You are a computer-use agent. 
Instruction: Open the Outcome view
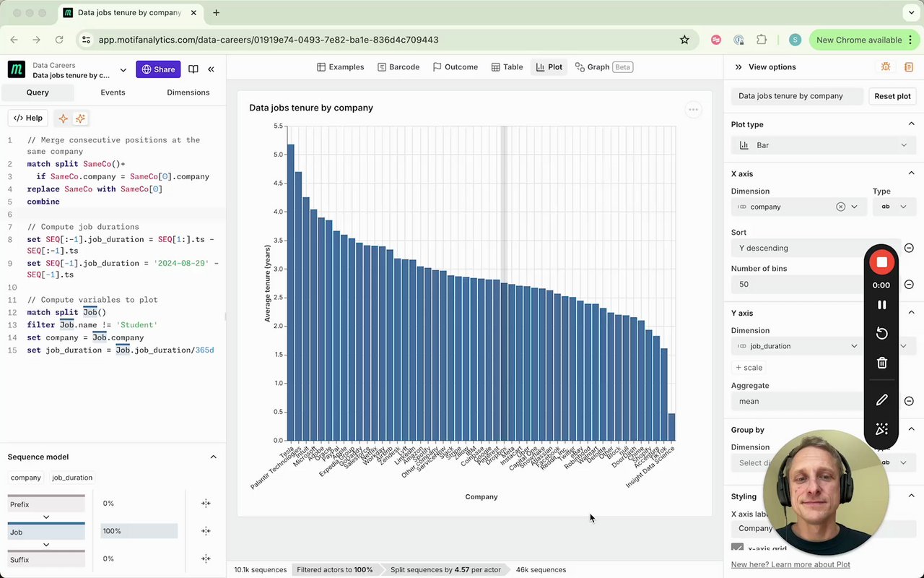(x=456, y=67)
